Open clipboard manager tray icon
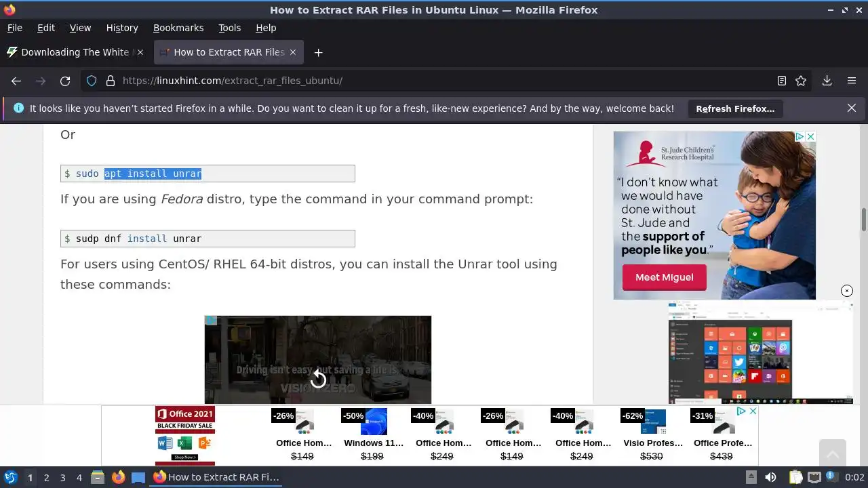868x488 pixels. 795,477
